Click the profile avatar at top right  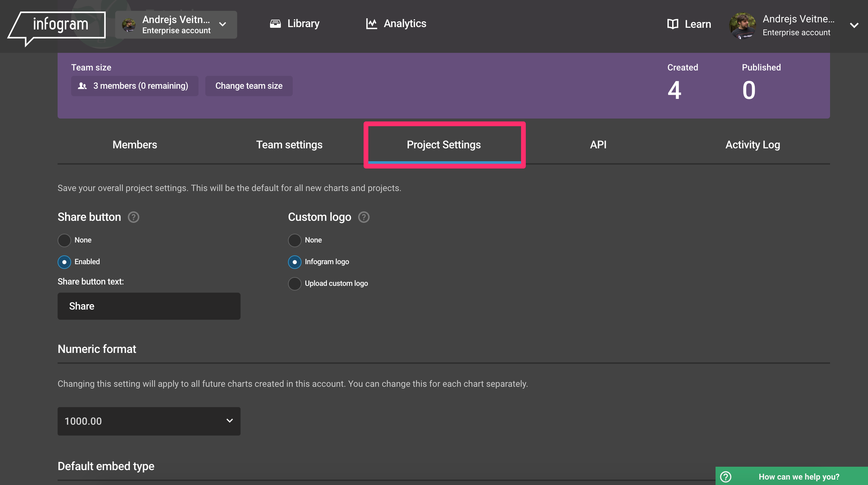click(x=742, y=26)
